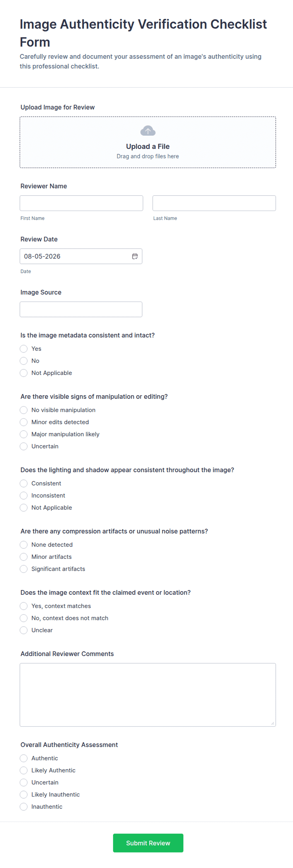Open the calendar date picker icon
This screenshot has width=293, height=868.
(x=135, y=256)
